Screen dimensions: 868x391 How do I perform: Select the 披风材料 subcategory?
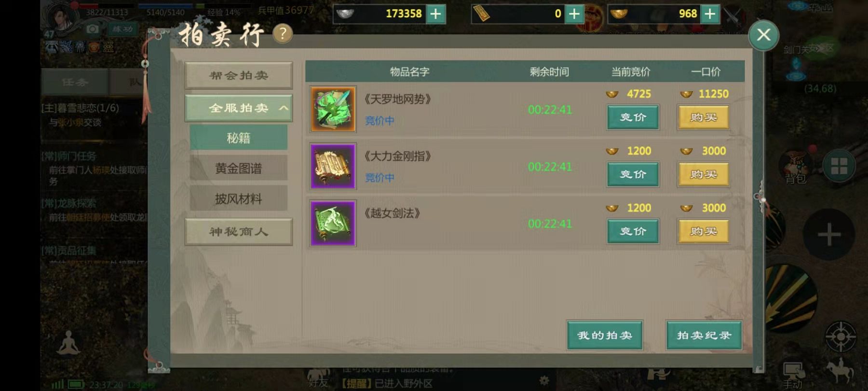tap(239, 198)
